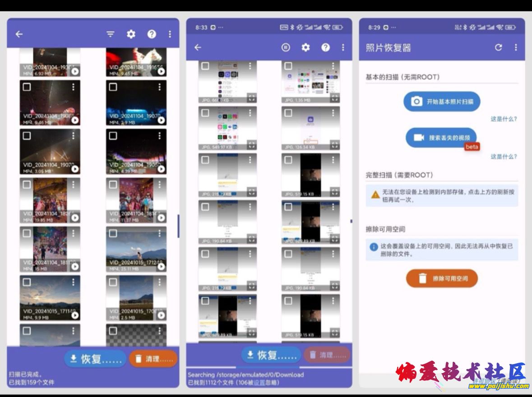Tap 搜索丢失的视频 button

[441, 138]
